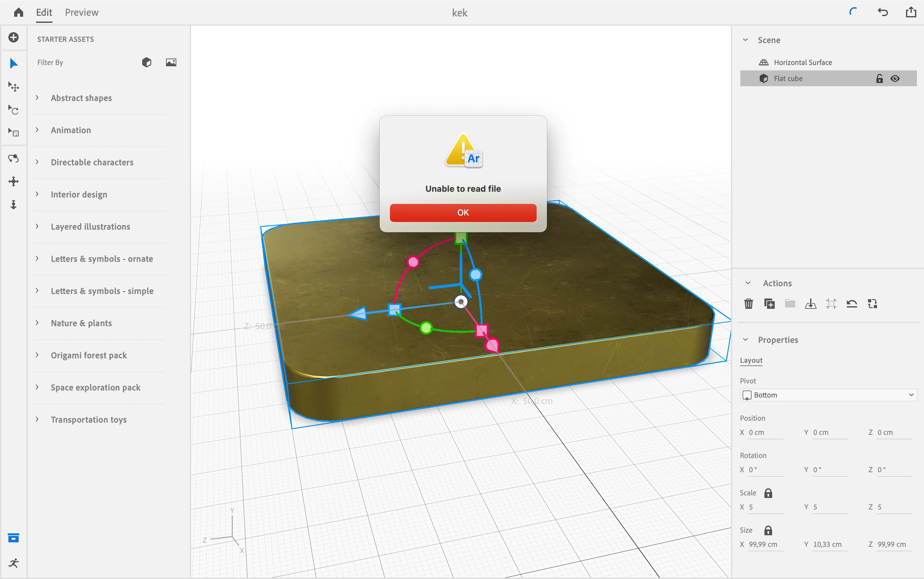The height and width of the screenshot is (579, 924).
Task: Toggle the Scale proportions lock
Action: click(x=768, y=493)
